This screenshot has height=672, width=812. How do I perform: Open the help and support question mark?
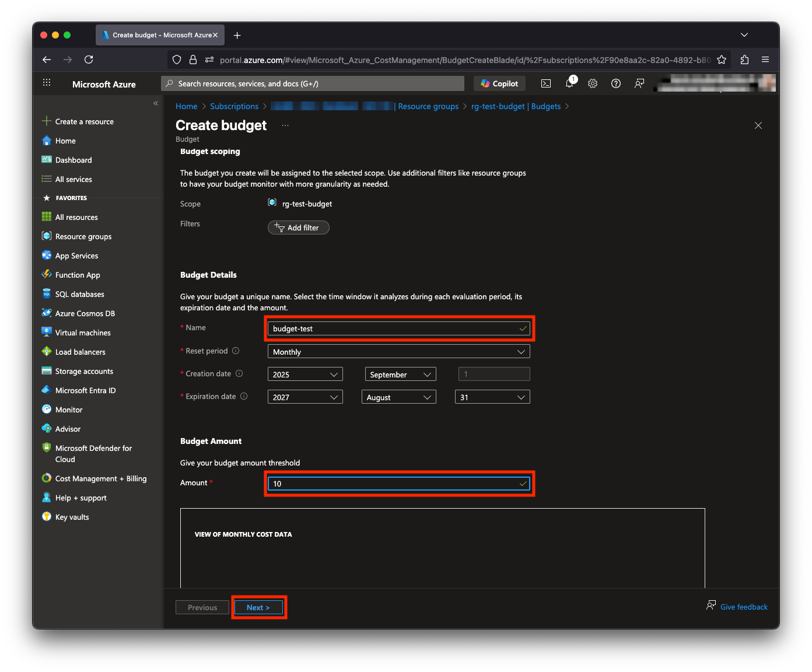[616, 83]
